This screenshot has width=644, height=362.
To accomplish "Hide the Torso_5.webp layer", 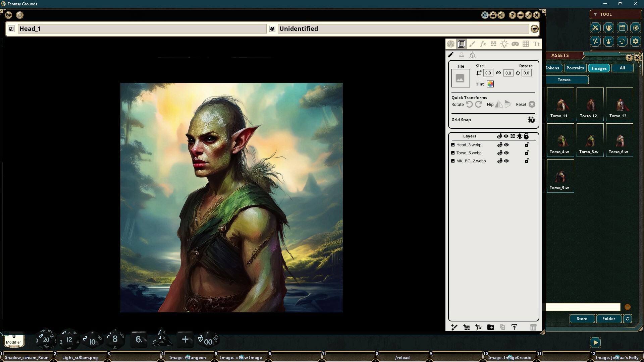I will pyautogui.click(x=506, y=153).
